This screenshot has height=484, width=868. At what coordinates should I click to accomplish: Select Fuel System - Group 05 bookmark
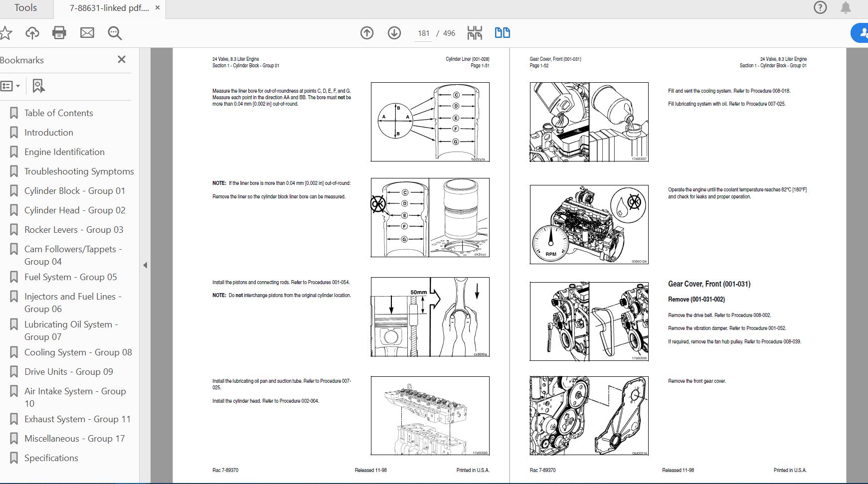71,277
